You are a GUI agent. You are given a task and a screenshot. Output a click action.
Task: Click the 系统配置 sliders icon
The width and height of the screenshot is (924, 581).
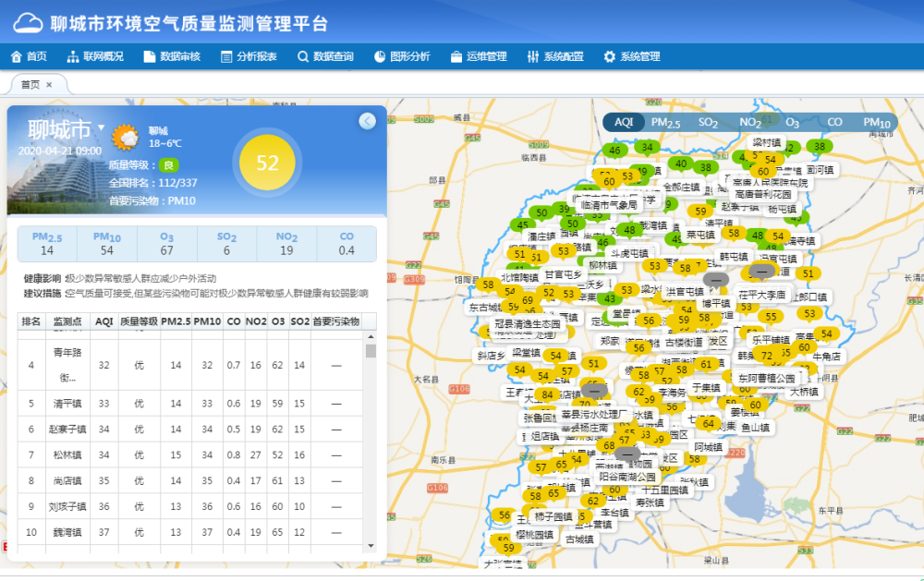point(533,56)
